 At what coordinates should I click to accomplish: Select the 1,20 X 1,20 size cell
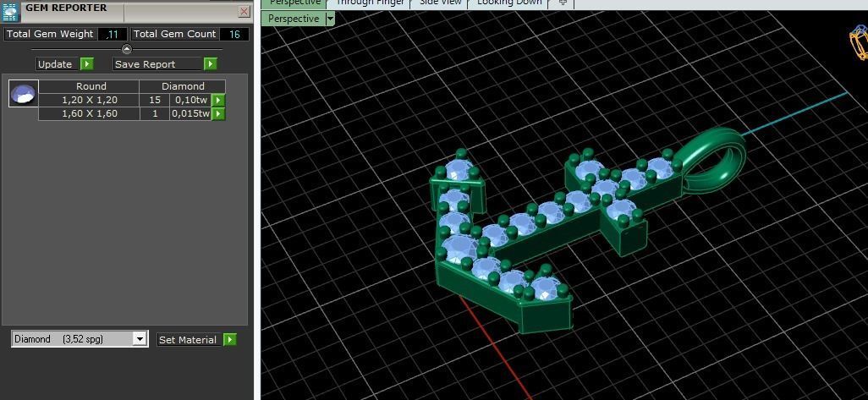pos(90,100)
